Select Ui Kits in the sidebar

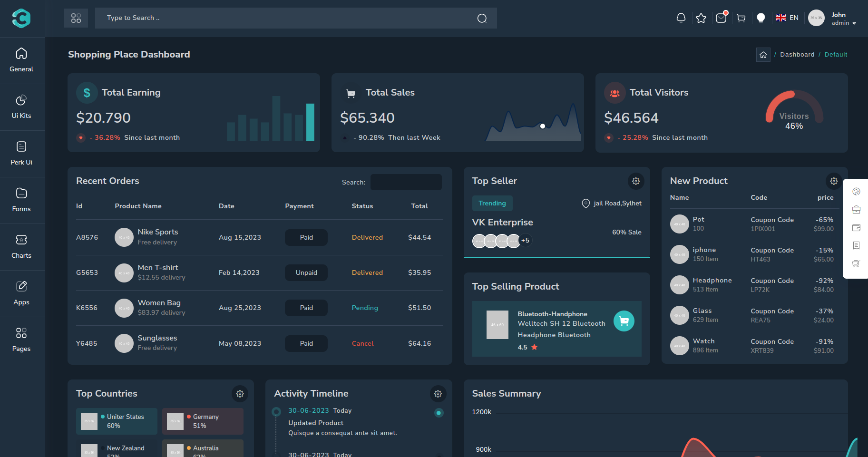tap(21, 107)
